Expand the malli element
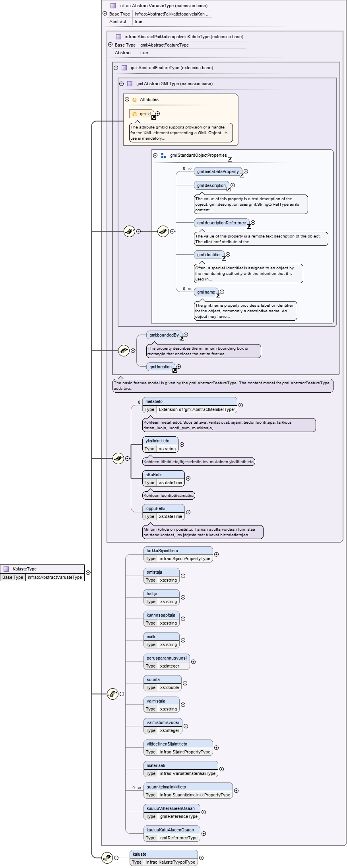347x868 pixels. pos(183,640)
